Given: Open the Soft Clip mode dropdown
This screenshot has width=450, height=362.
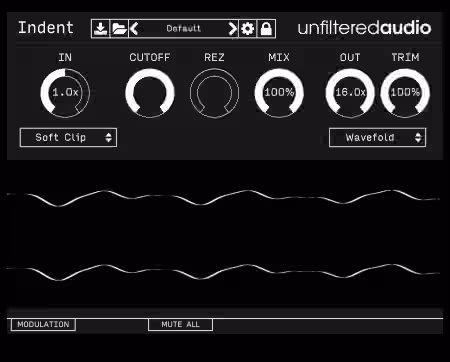Looking at the screenshot, I should point(68,137).
